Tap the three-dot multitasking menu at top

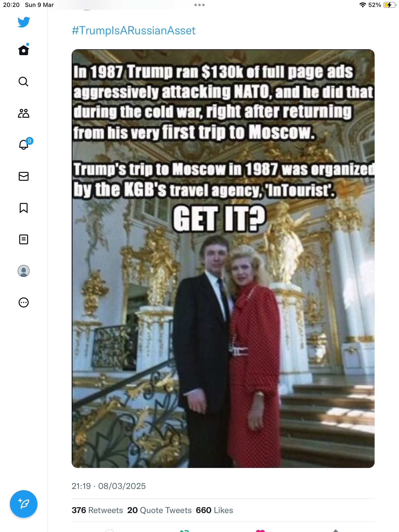click(x=199, y=5)
